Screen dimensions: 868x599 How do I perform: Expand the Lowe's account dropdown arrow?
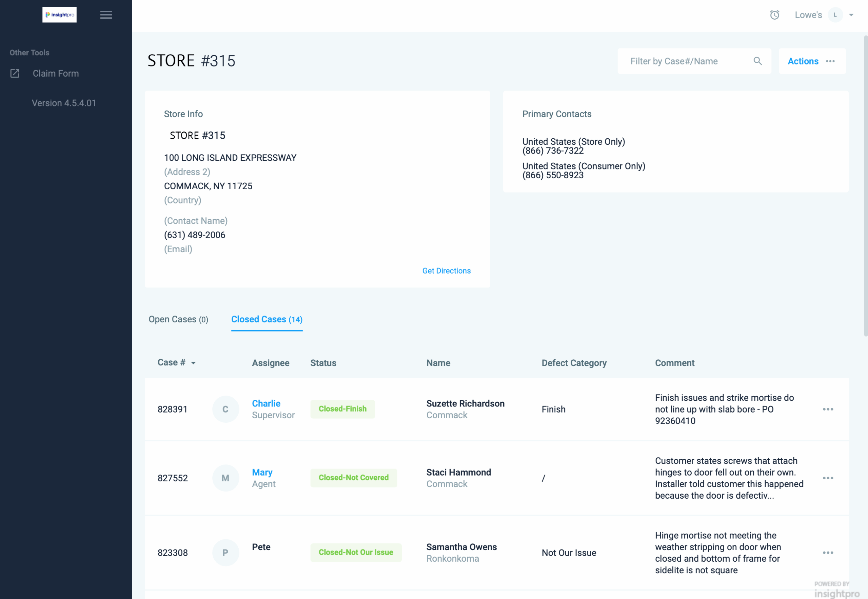[851, 15]
